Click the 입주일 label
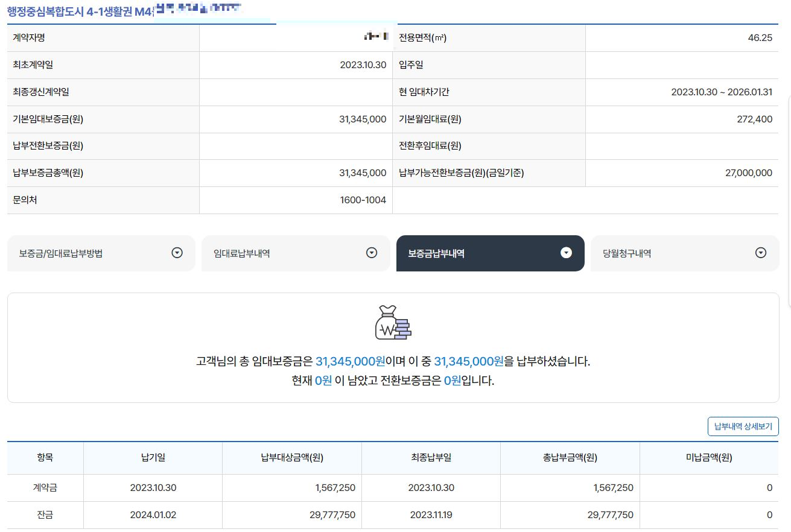The height and width of the screenshot is (532, 791). pos(411,65)
